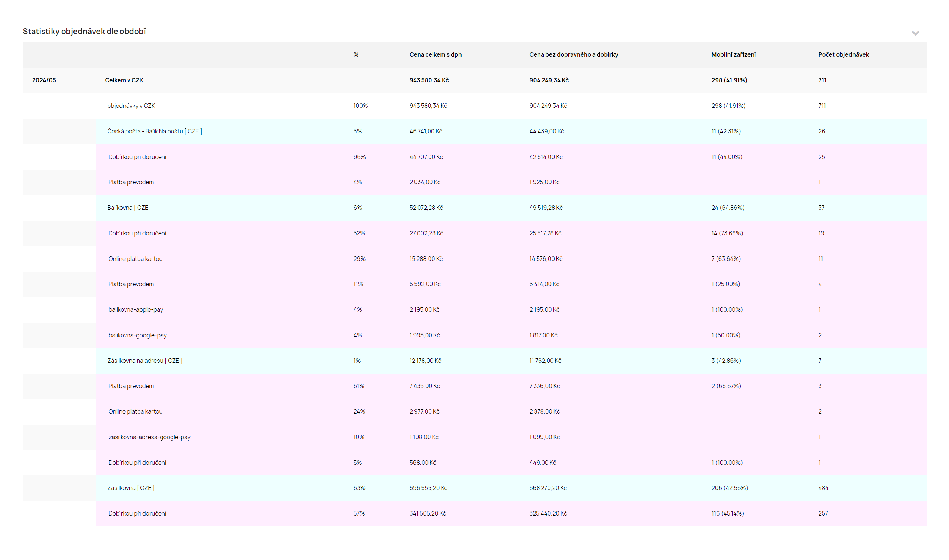Click the '3 (42.86%)' mobile cell
The height and width of the screenshot is (560, 949).
coord(726,361)
